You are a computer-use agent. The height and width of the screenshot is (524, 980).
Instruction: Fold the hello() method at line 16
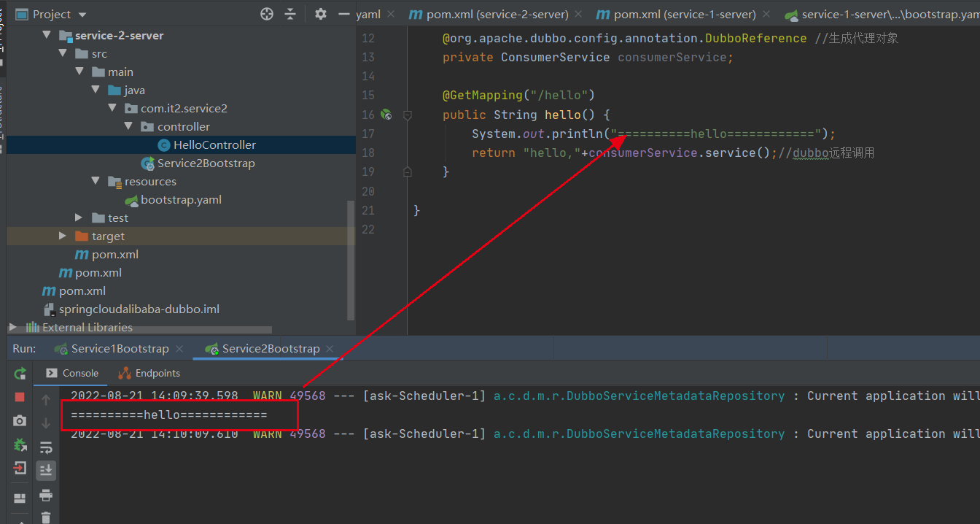click(x=408, y=115)
